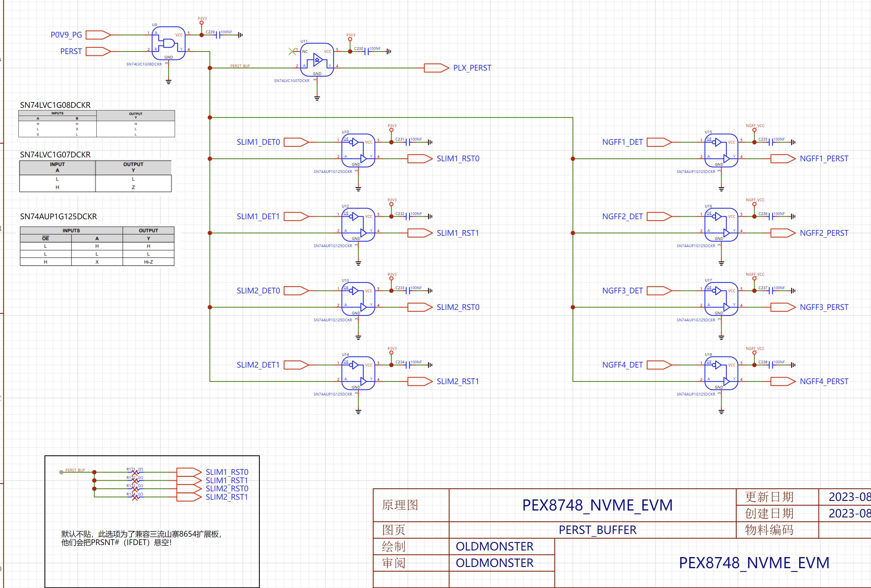Viewport: 871px width, 588px height.
Task: Select the NGFF4_DET input port
Action: 659,365
